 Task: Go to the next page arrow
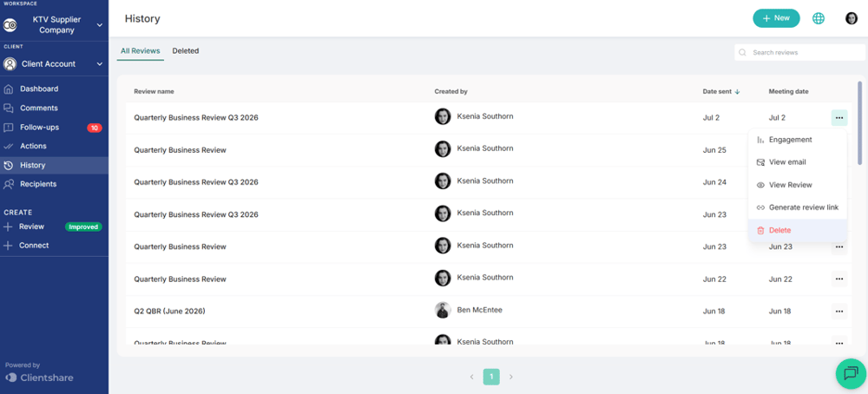[511, 377]
